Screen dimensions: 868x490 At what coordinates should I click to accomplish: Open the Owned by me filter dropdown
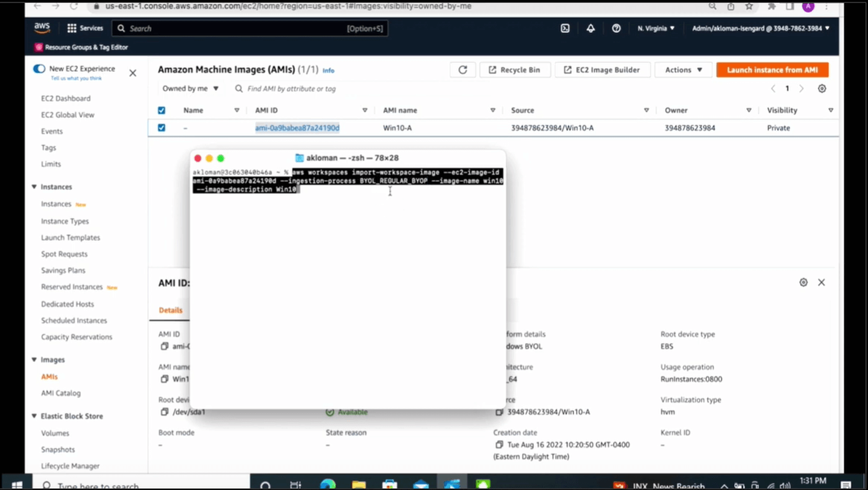[x=190, y=88]
